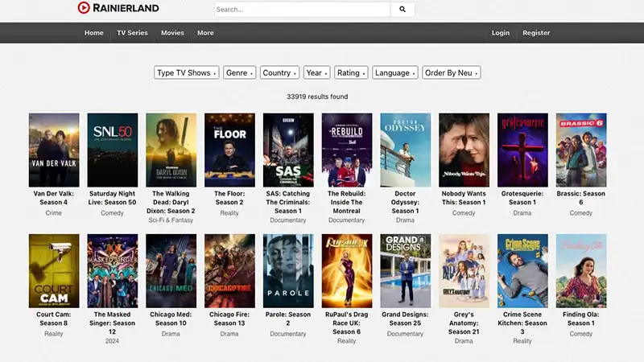644x362 pixels.
Task: Click the Rainierland play logo icon
Action: [x=84, y=8]
